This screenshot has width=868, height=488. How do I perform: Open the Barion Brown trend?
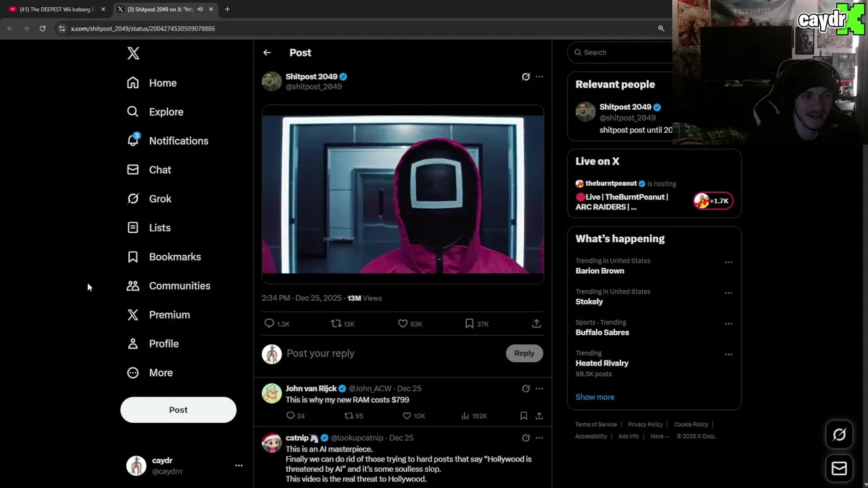(x=600, y=270)
